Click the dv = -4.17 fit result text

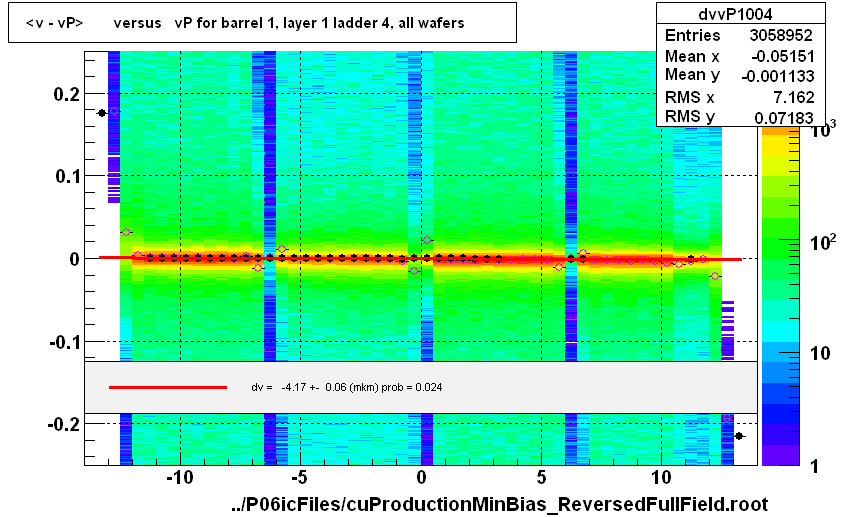(346, 387)
